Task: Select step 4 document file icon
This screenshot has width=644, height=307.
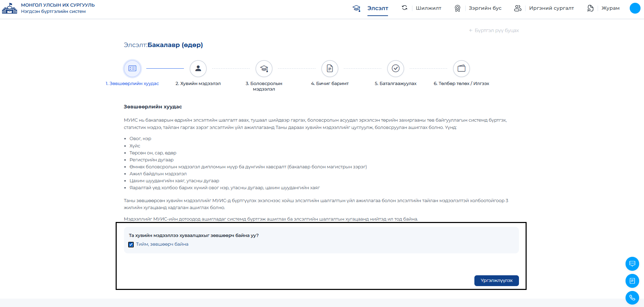Action: (330, 68)
